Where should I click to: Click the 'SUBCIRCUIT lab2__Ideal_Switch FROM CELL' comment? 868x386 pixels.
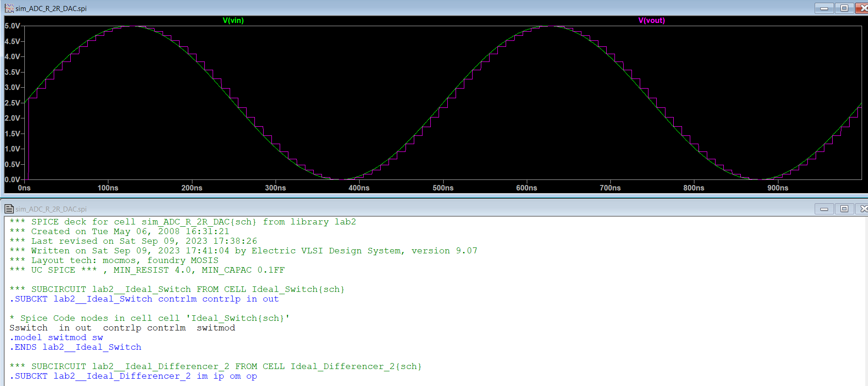point(177,290)
